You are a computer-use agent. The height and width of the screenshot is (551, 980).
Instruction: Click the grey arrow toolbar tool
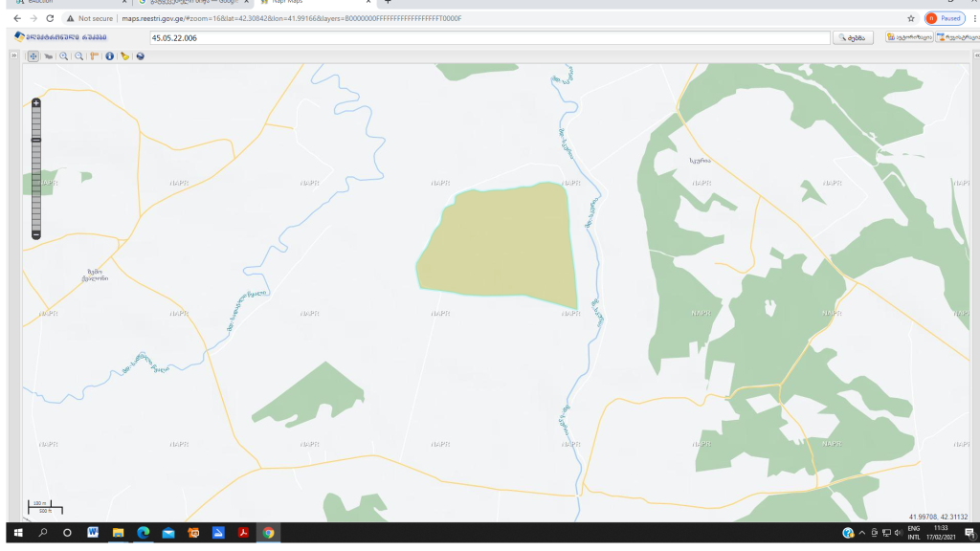click(48, 56)
